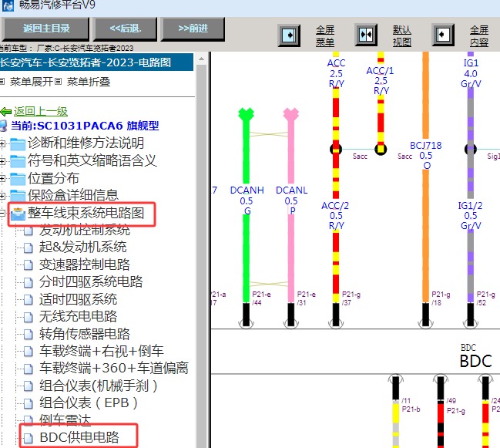The height and width of the screenshot is (448, 500).
Task: Expand the 诊断和维修方法说明 folder node
Action: [x=2, y=143]
